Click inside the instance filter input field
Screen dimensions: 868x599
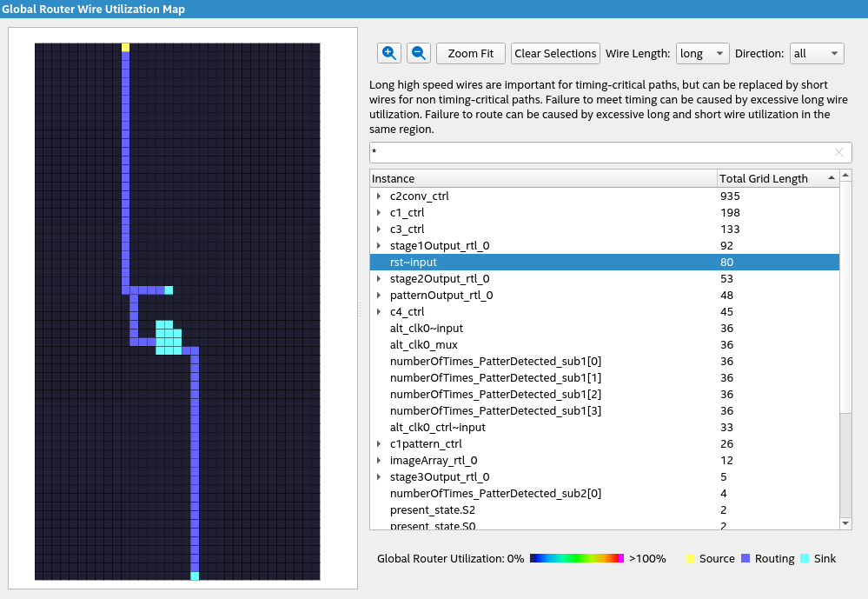(x=600, y=153)
